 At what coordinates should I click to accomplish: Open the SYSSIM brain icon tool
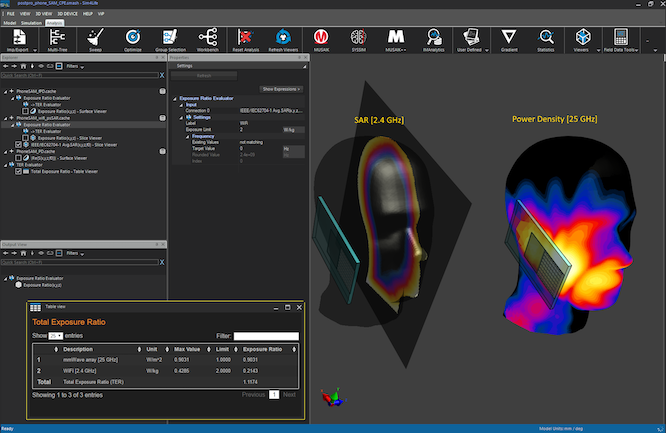click(358, 37)
